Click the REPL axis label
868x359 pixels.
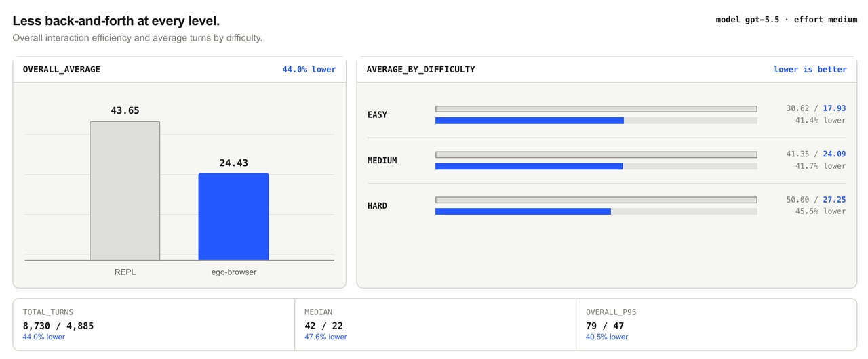(x=125, y=272)
